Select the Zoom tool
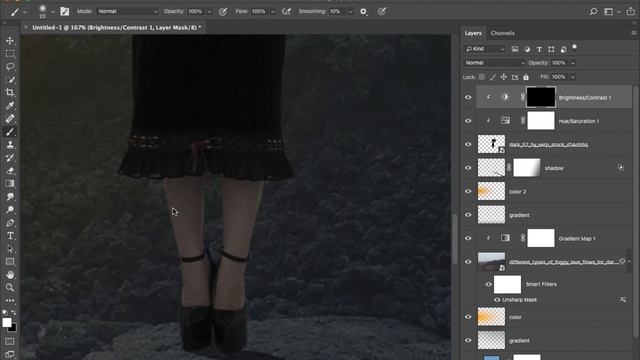 tap(10, 288)
